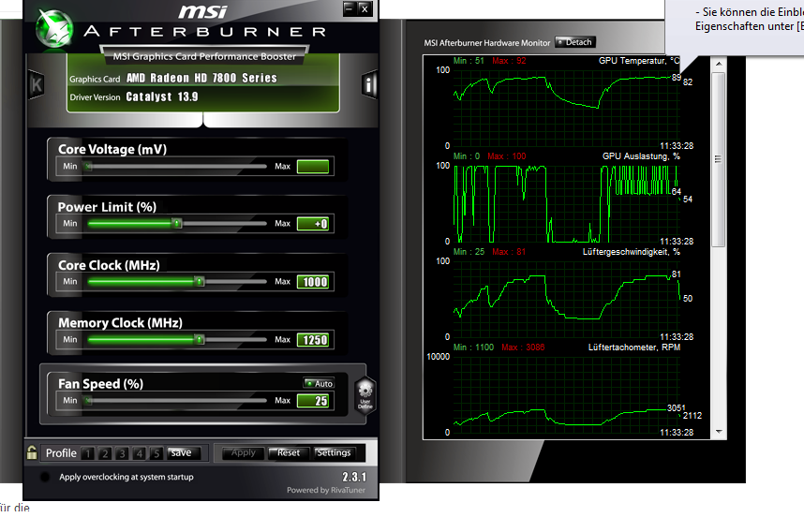The height and width of the screenshot is (532, 804).
Task: Click the Fan Speed 25 value field
Action: coord(313,401)
